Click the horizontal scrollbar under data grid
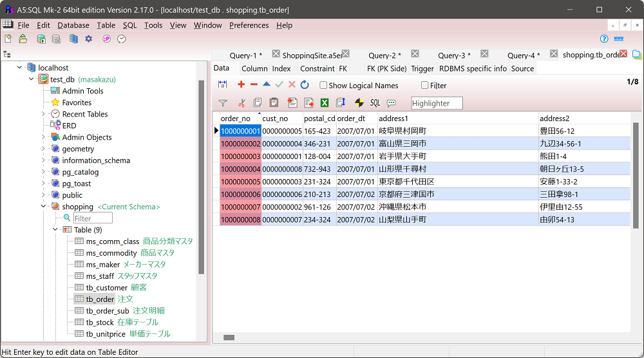The width and height of the screenshot is (644, 358). click(229, 337)
